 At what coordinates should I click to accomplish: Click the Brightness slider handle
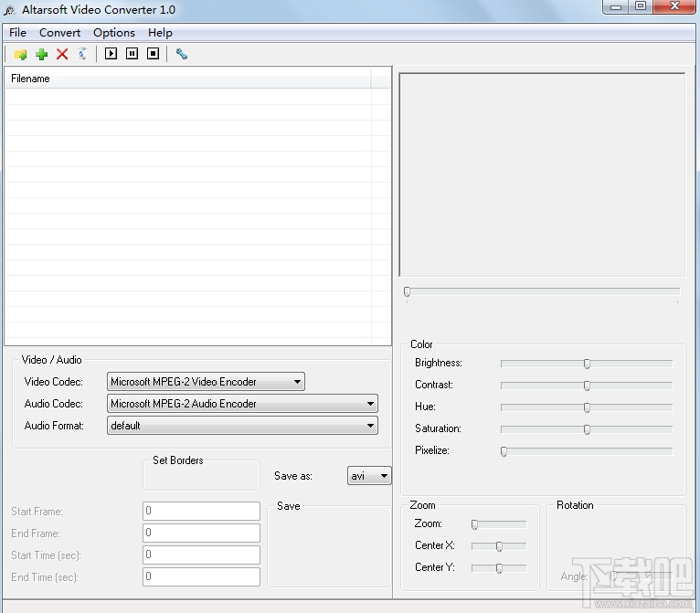pyautogui.click(x=587, y=364)
